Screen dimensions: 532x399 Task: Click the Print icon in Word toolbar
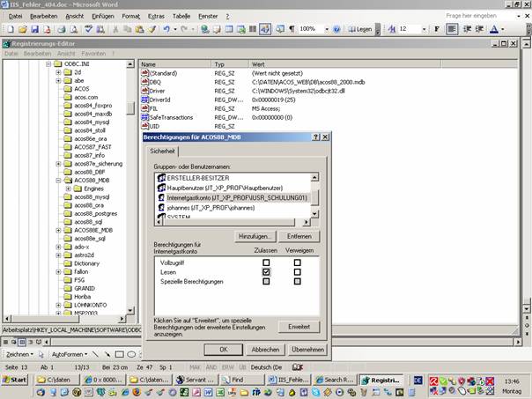coord(62,29)
